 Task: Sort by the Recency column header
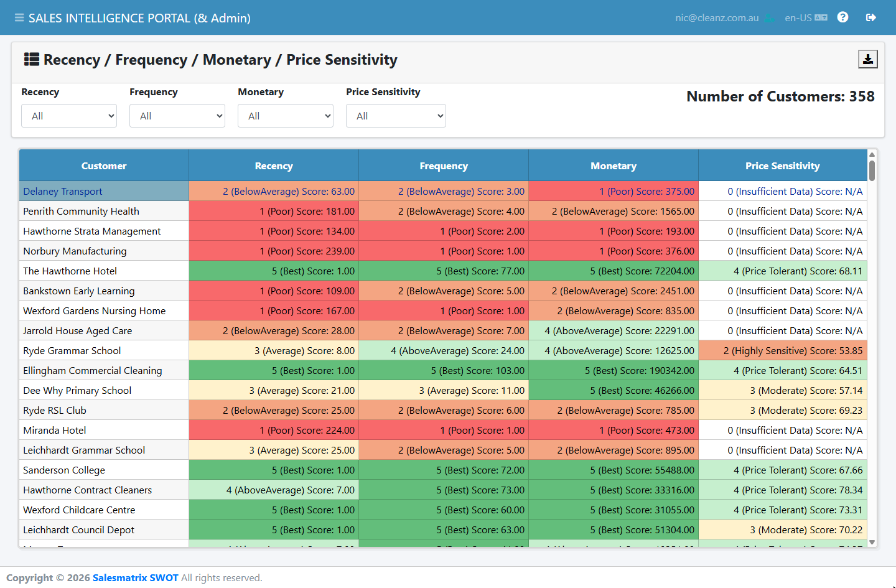tap(274, 166)
